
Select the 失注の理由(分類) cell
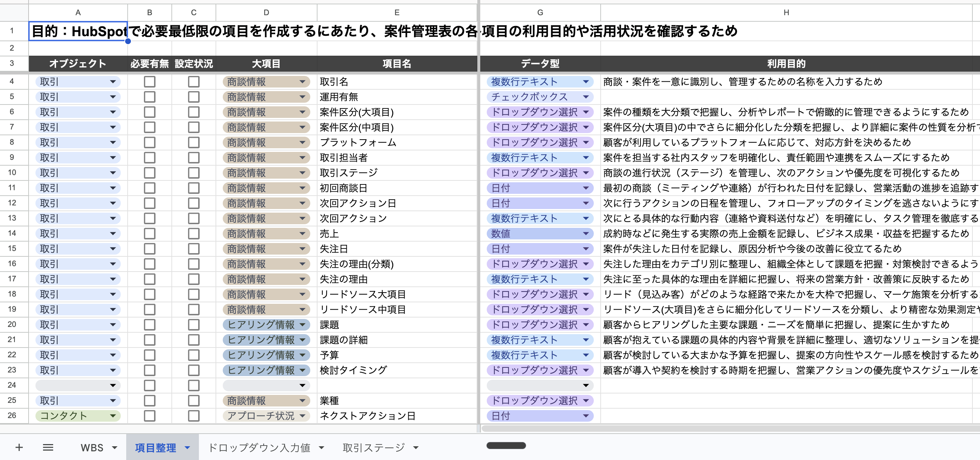(x=397, y=264)
